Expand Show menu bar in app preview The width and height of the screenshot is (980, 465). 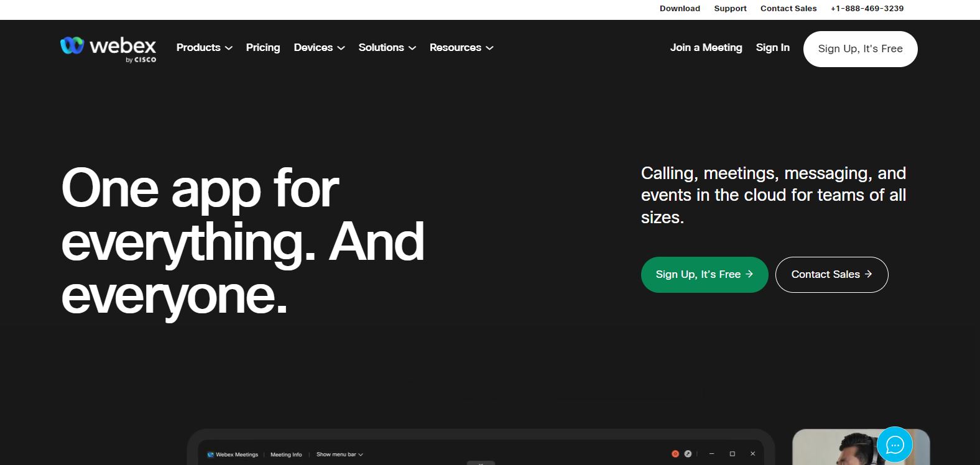tap(340, 454)
